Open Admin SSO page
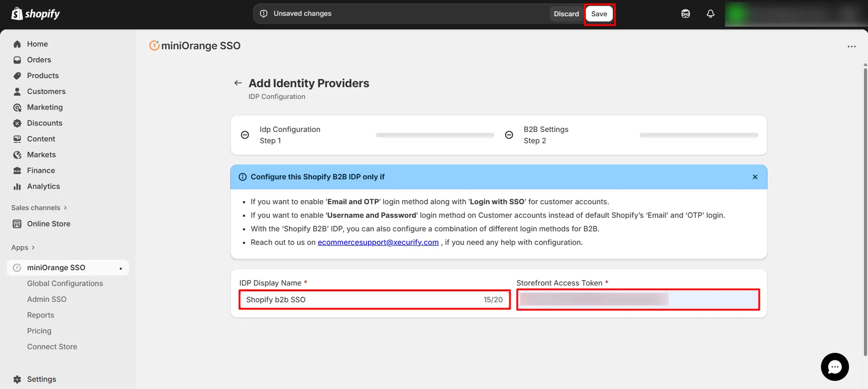This screenshot has height=389, width=868. click(x=47, y=299)
